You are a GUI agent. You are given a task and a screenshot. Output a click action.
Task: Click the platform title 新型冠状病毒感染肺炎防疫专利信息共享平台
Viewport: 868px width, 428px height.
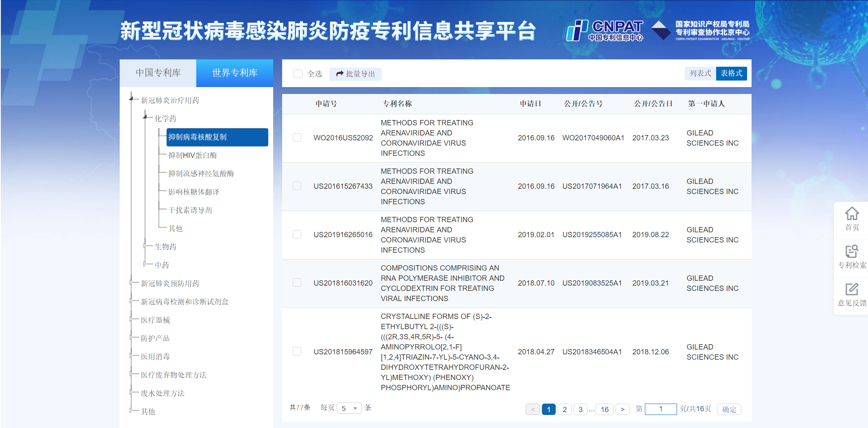pos(328,31)
